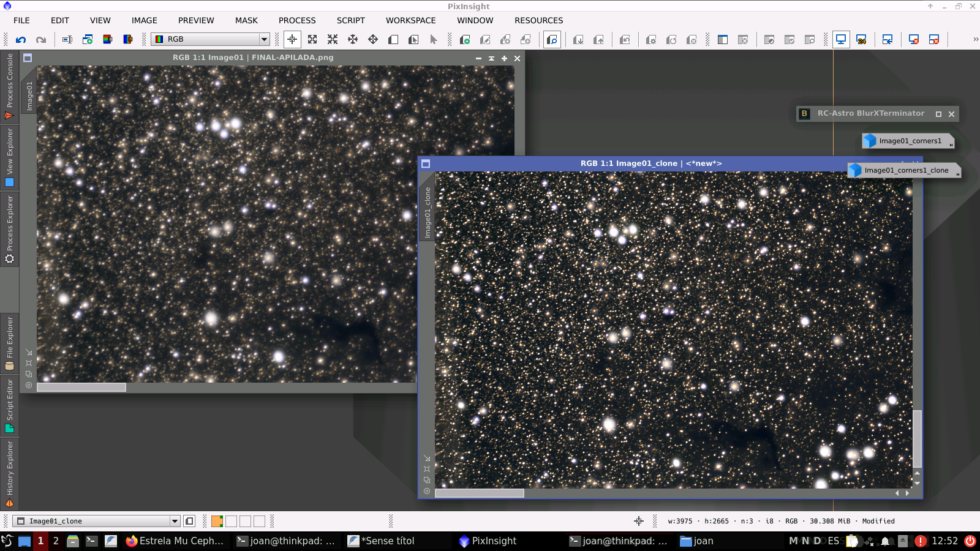Open the RGB channel display dropdown
980x551 pixels.
tap(264, 39)
